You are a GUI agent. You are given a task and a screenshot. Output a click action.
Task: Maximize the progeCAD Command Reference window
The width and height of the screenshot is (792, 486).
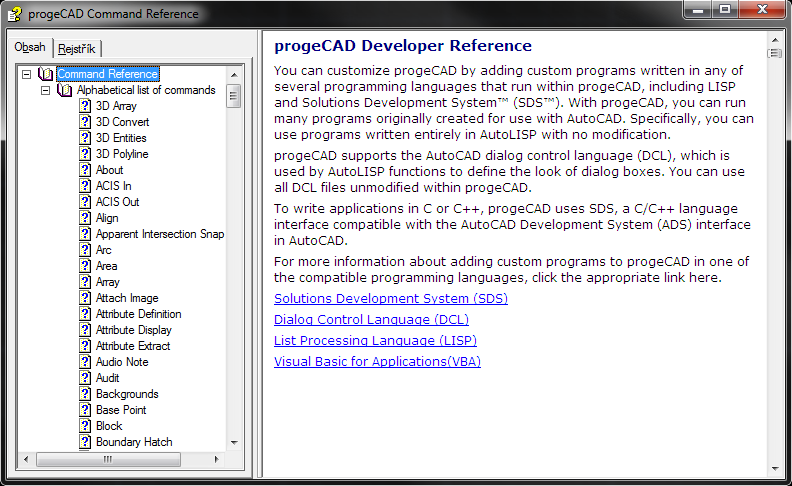pos(725,10)
